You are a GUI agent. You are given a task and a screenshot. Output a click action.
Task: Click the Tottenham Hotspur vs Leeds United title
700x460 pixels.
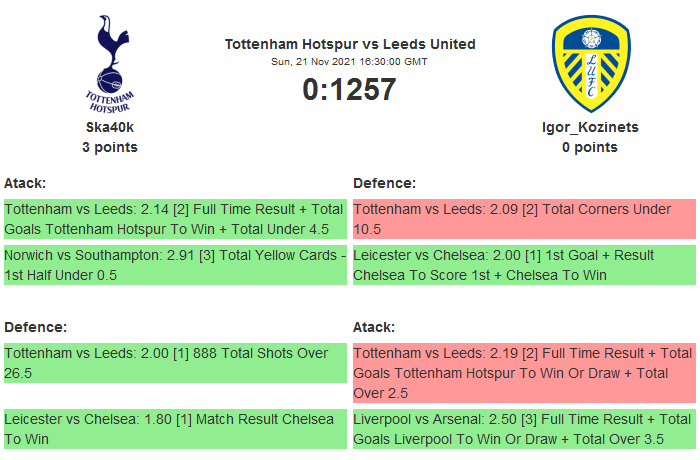click(x=350, y=44)
